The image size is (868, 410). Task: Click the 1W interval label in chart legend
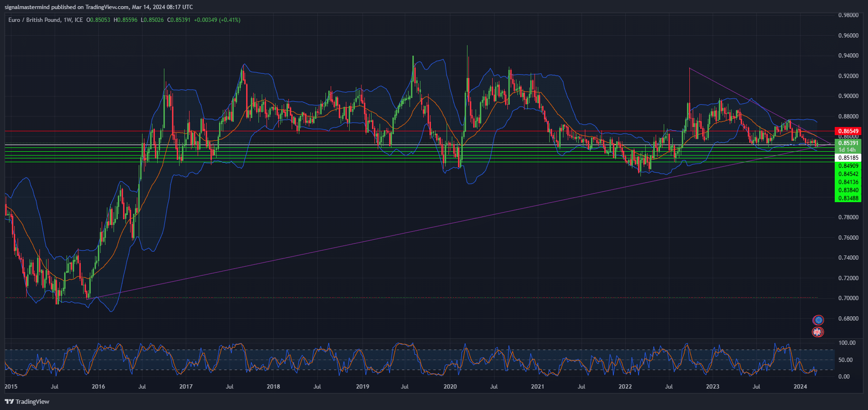point(67,20)
